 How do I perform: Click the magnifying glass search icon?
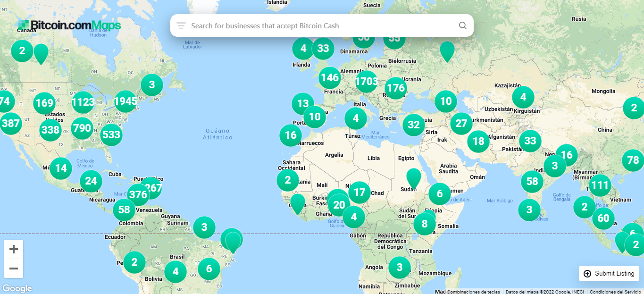click(x=462, y=25)
